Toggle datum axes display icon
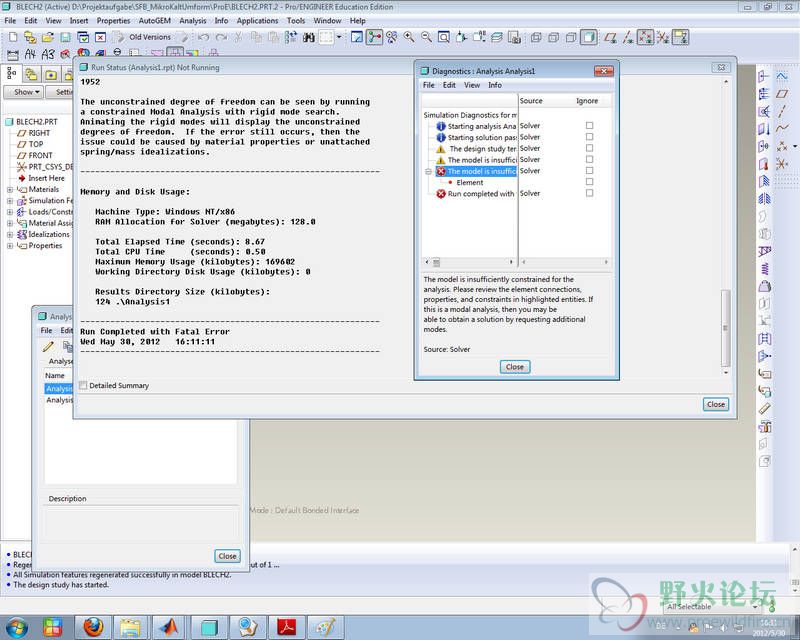Screen dimensions: 800x640 [x=628, y=37]
